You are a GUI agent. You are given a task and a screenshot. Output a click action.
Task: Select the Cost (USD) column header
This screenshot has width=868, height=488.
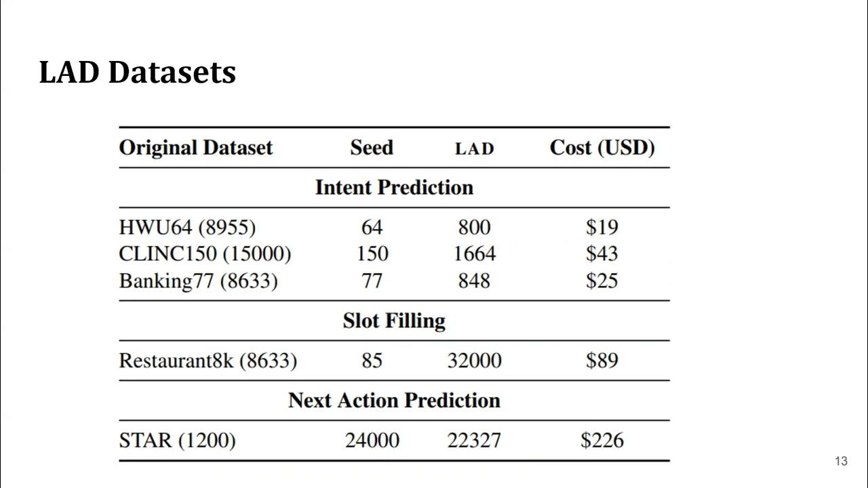tap(602, 148)
